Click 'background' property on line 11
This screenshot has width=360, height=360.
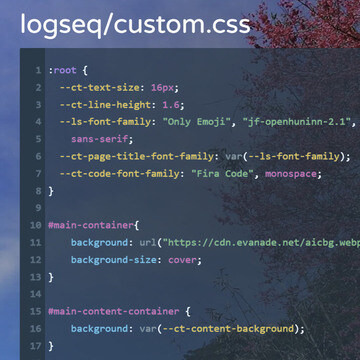[x=99, y=243]
